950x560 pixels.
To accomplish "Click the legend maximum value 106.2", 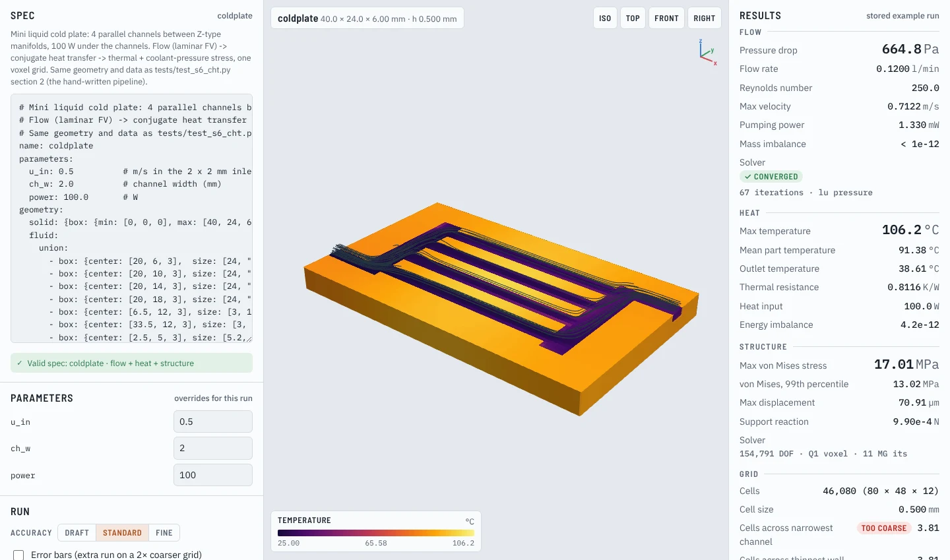I will pos(463,544).
